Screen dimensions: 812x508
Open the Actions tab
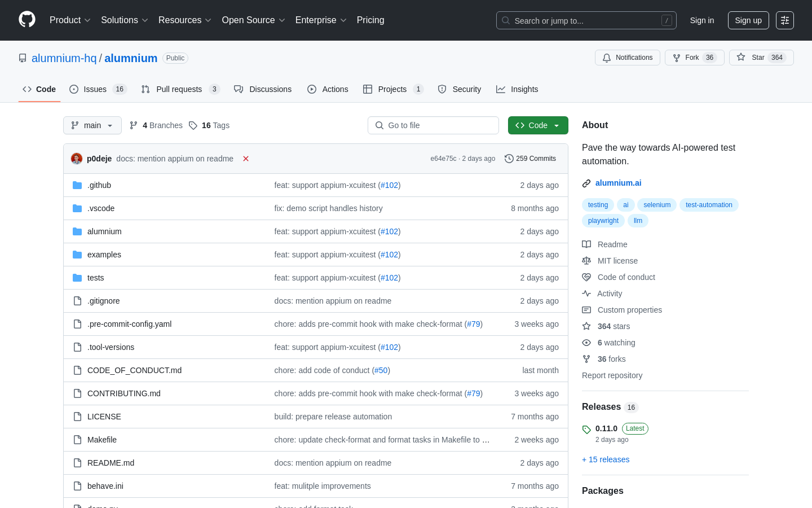(328, 89)
